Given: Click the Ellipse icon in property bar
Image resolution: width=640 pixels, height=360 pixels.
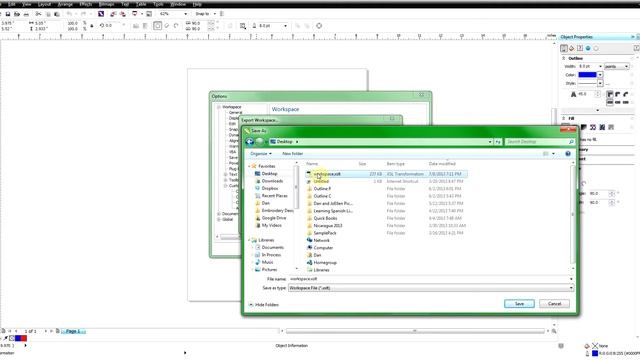Looking at the screenshot, I should [158, 26].
